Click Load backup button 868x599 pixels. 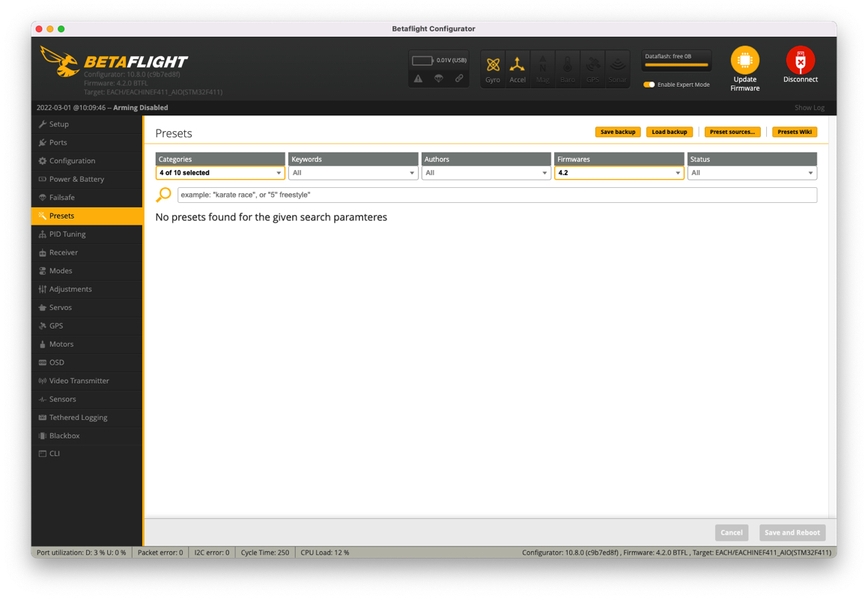point(670,132)
